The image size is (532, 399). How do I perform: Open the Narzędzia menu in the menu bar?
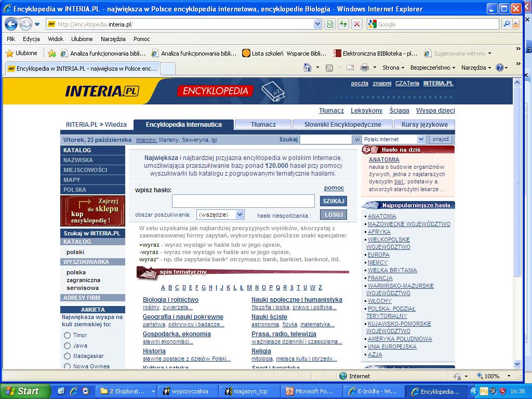113,39
